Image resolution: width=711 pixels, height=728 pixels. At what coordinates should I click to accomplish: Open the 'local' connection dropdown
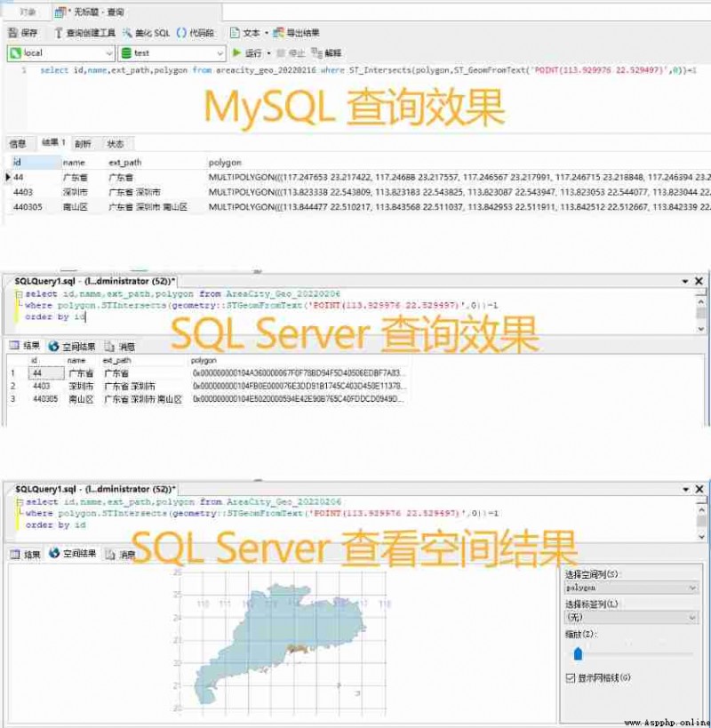pyautogui.click(x=60, y=53)
